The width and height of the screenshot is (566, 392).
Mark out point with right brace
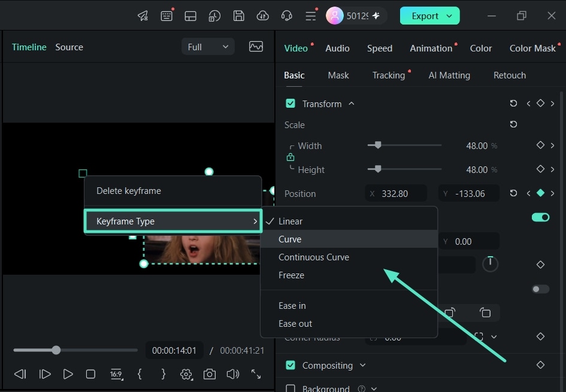click(163, 374)
